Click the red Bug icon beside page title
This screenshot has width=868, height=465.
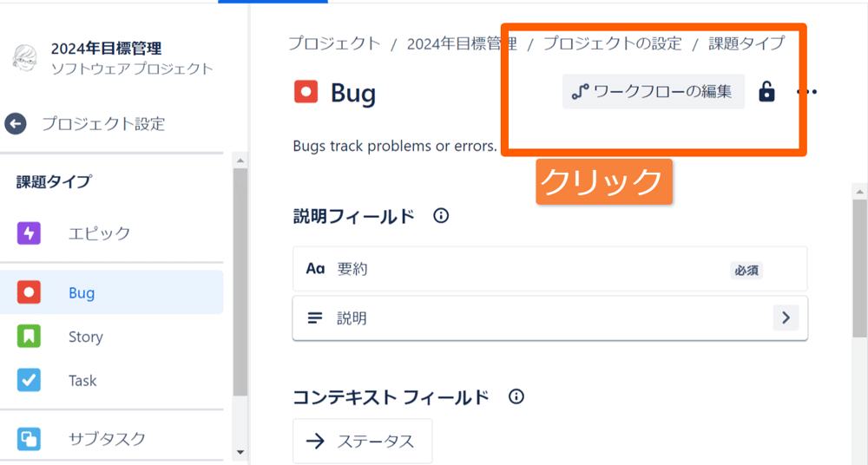point(306,92)
